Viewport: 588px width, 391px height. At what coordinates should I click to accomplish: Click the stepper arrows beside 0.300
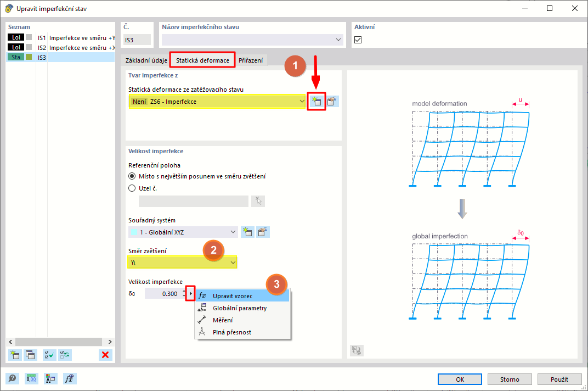[x=184, y=294]
